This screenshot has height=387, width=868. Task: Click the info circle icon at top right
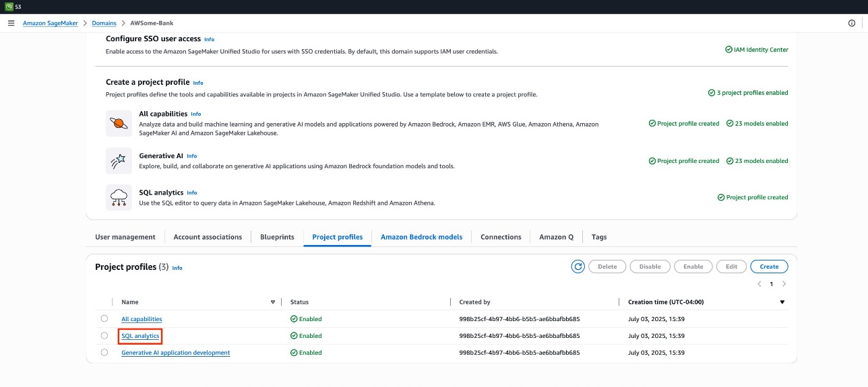coord(852,23)
